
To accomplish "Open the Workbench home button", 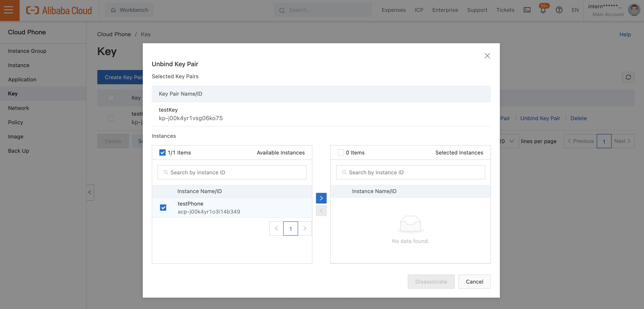I will [129, 10].
